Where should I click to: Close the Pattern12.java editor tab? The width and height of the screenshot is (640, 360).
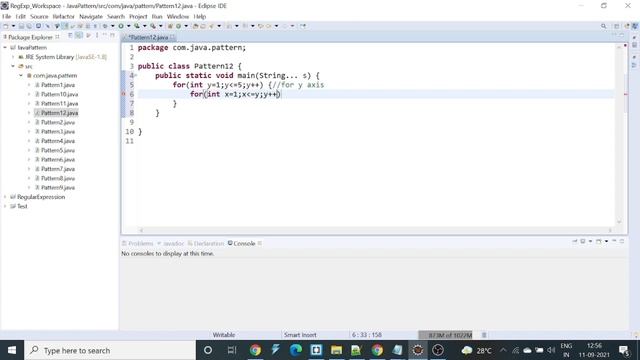click(x=173, y=37)
